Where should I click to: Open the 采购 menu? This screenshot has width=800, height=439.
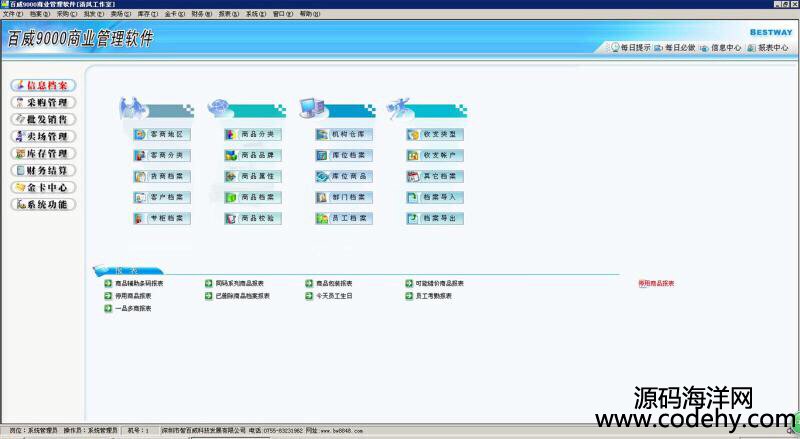[67, 14]
